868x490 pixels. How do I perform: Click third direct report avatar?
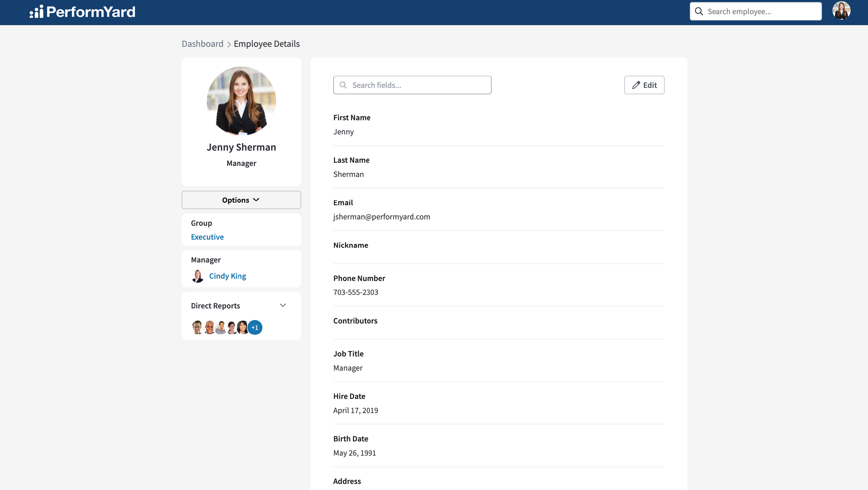[x=221, y=327]
